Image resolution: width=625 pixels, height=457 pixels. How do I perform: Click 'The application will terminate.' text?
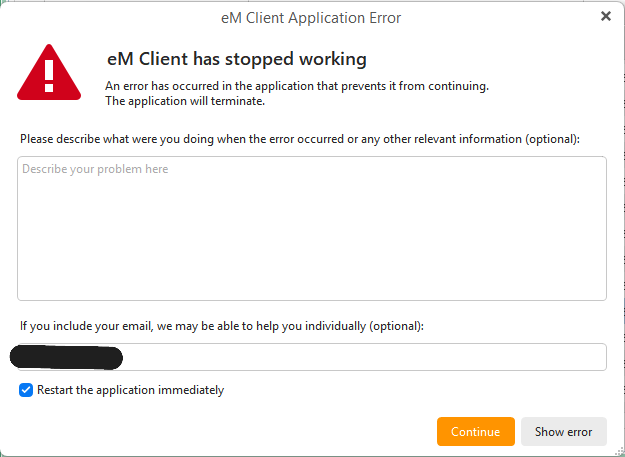tap(185, 101)
